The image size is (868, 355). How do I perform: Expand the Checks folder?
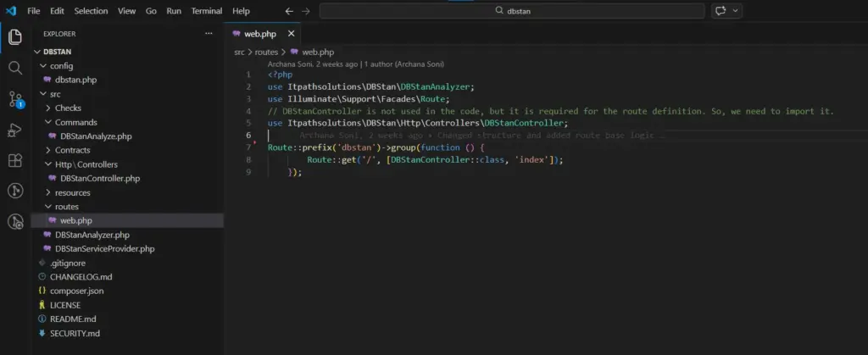68,108
